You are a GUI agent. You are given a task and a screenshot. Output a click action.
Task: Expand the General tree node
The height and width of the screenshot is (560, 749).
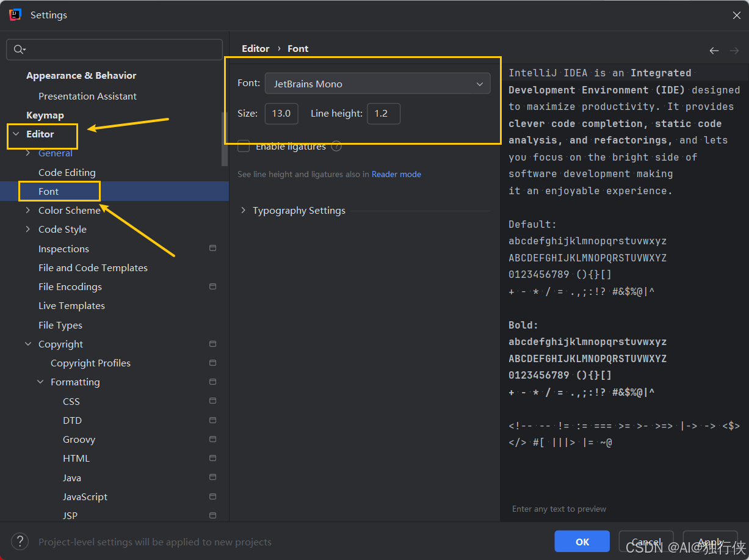[28, 153]
